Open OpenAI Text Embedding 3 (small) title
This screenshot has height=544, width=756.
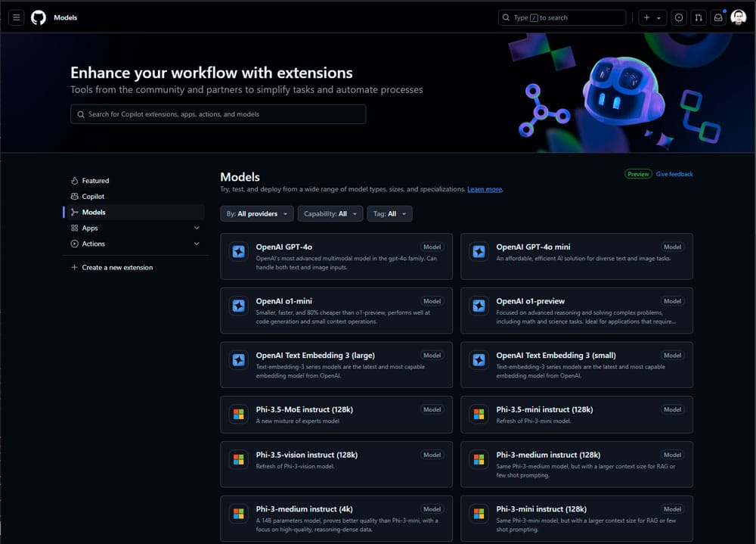pyautogui.click(x=556, y=356)
